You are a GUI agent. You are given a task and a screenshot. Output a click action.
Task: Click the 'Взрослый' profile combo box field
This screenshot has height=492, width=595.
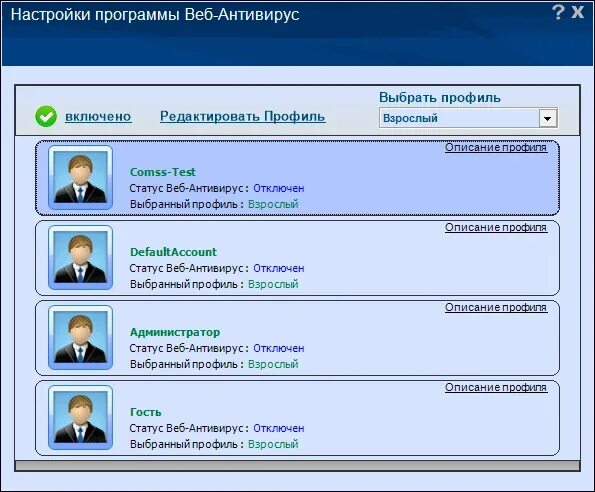468,118
